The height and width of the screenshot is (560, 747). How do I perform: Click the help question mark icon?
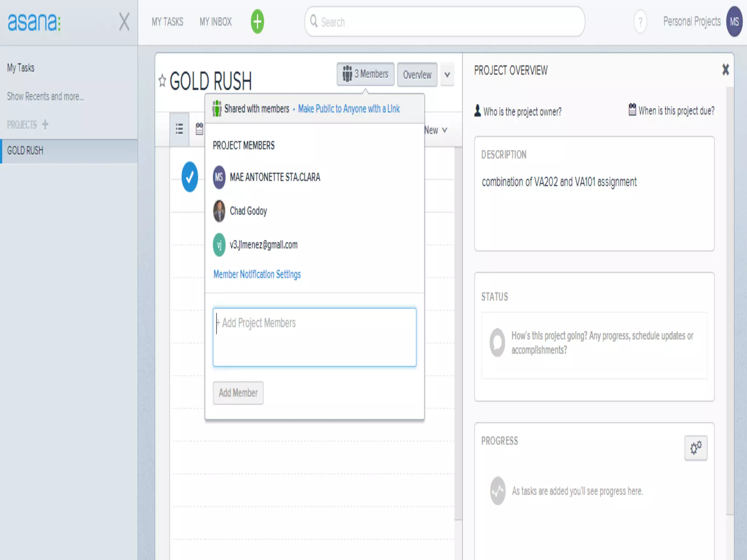pyautogui.click(x=640, y=22)
